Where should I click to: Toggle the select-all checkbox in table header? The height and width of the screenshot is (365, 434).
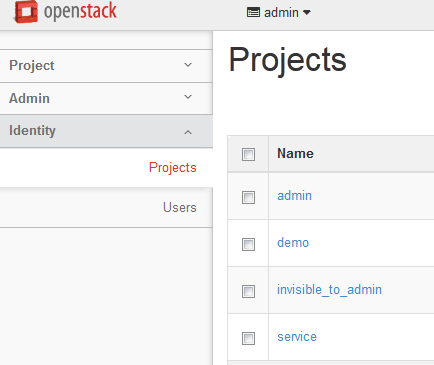248,154
